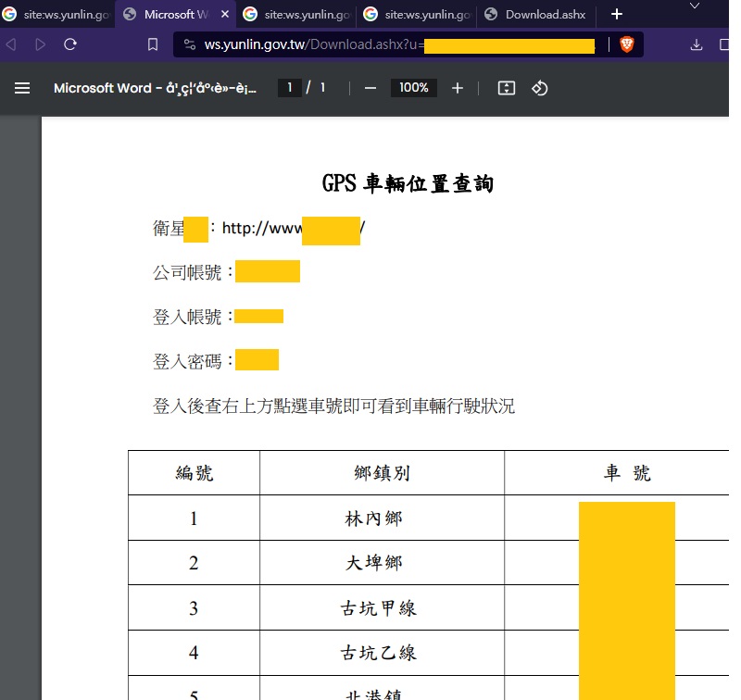
Task: Click table header '鄉鎮別'
Action: point(382,473)
